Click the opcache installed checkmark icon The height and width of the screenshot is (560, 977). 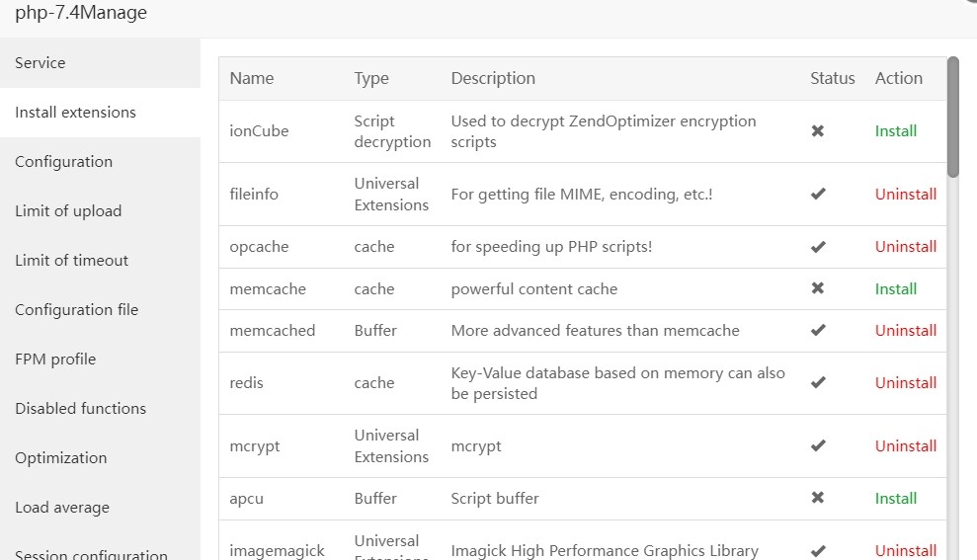(818, 247)
